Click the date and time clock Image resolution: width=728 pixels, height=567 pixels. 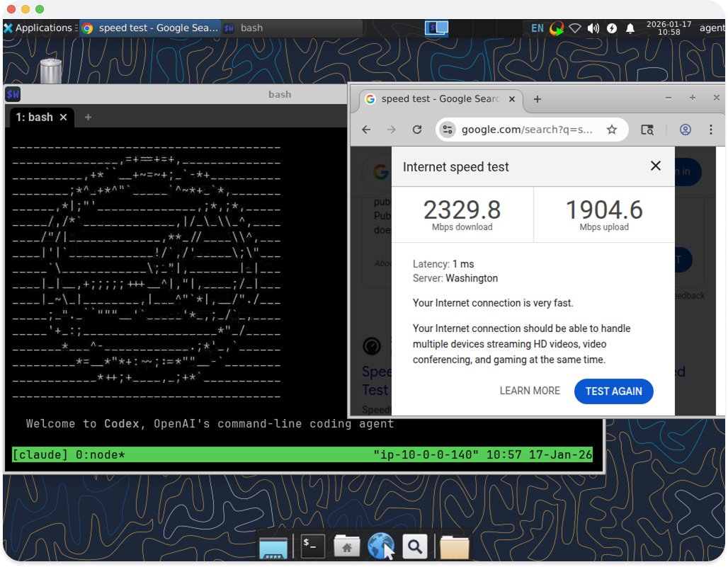pyautogui.click(x=669, y=28)
